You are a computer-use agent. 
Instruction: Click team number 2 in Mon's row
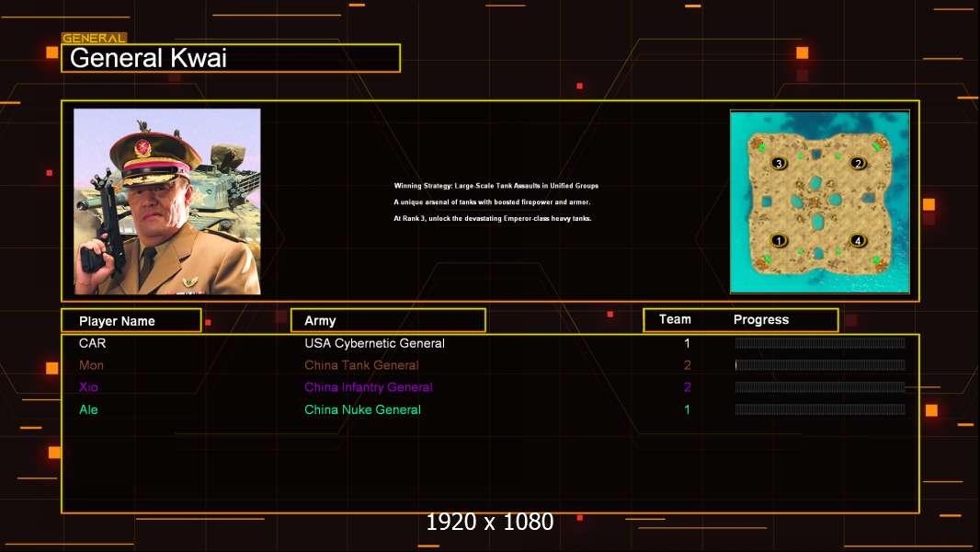click(x=687, y=365)
